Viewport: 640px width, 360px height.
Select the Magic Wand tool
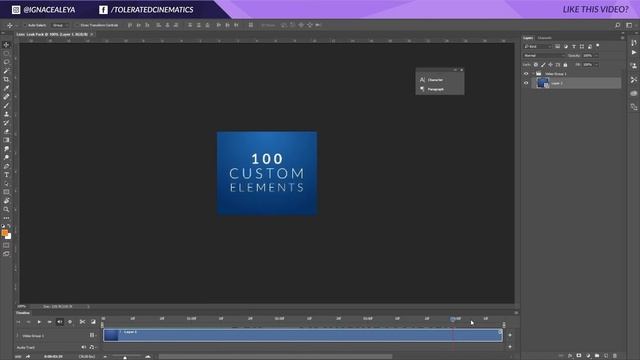pyautogui.click(x=6, y=71)
